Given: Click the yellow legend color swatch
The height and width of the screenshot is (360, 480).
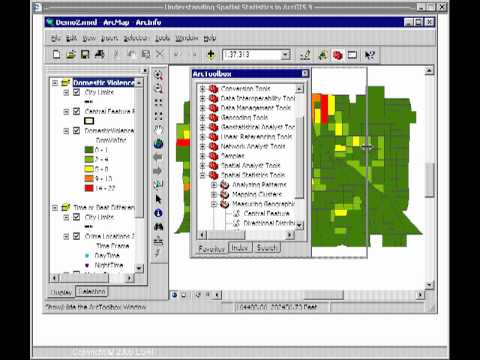Looking at the screenshot, I should click(x=89, y=169).
